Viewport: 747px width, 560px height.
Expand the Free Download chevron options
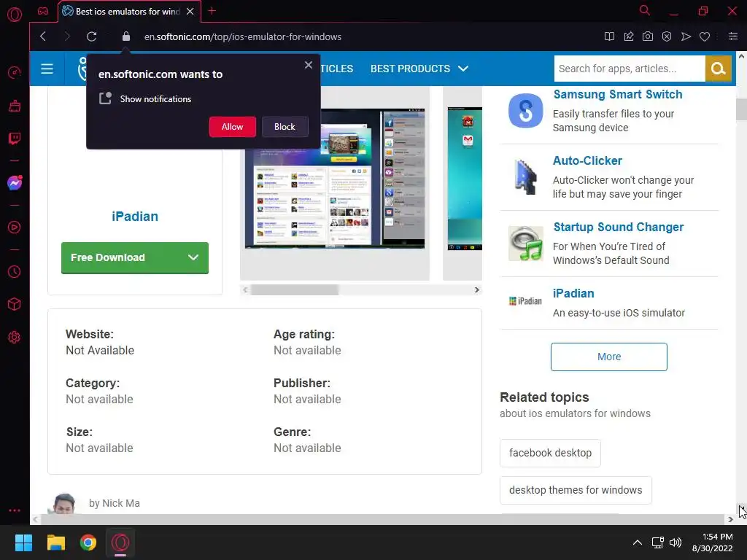pos(193,257)
